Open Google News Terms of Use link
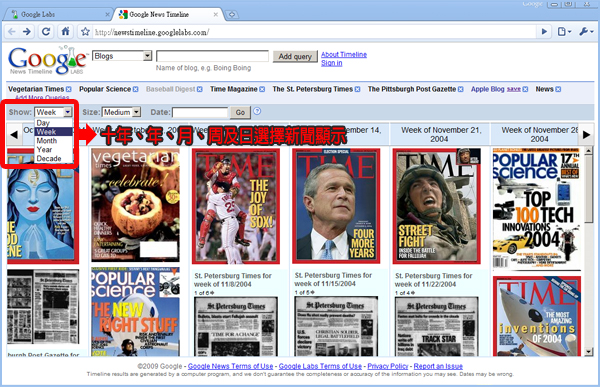Viewport: 600px width, 387px height. (x=230, y=366)
